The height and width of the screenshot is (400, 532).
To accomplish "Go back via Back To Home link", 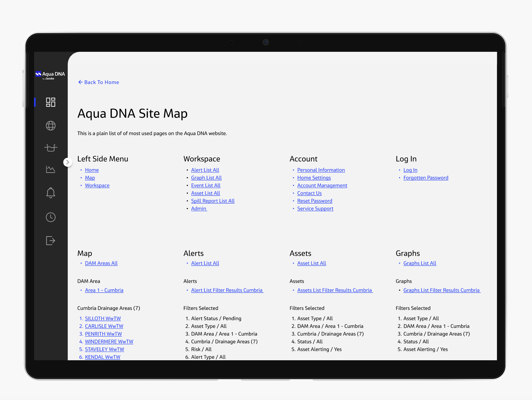I will pyautogui.click(x=99, y=82).
